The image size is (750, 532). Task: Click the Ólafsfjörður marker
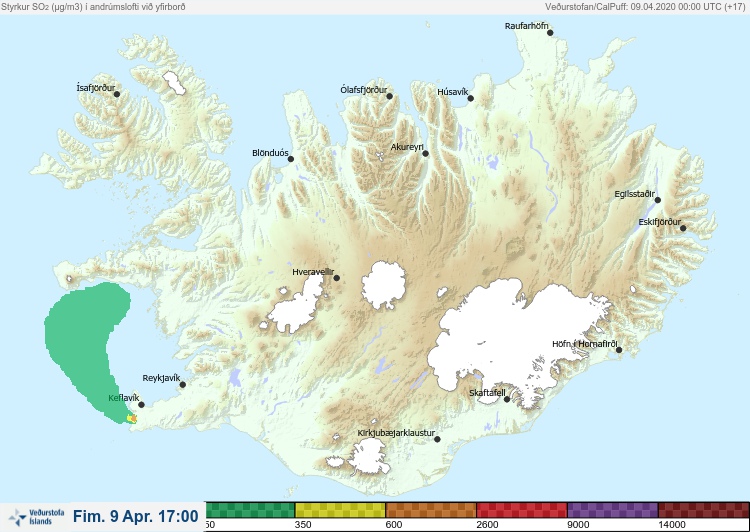tap(389, 97)
